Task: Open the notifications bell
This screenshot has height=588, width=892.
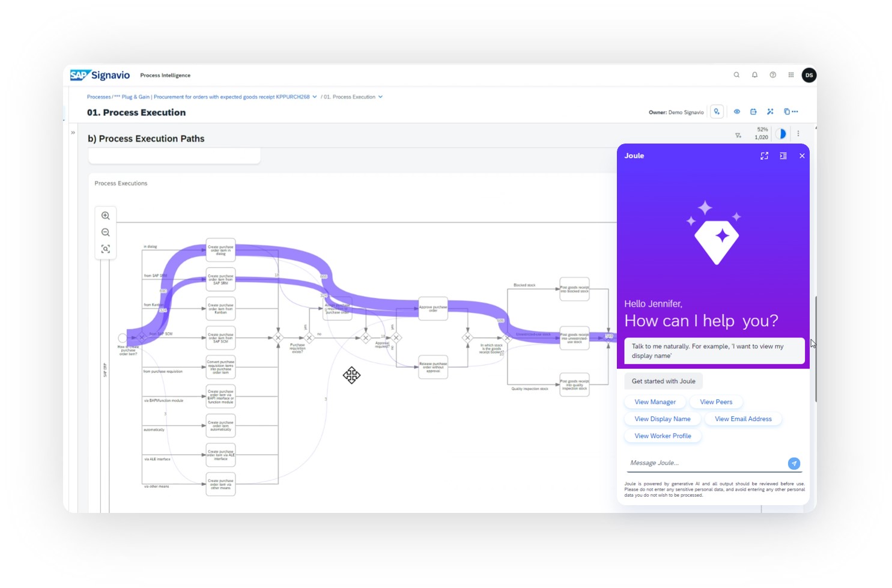Action: point(754,75)
